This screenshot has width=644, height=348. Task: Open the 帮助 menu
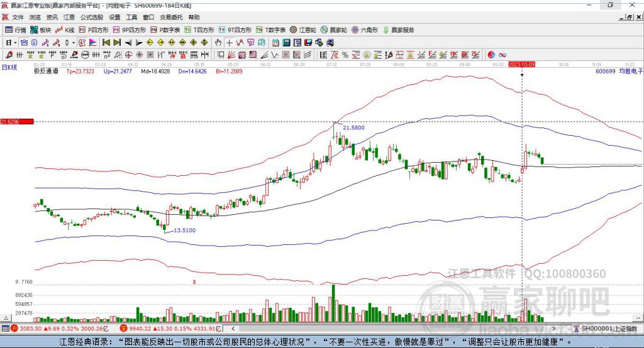point(194,17)
